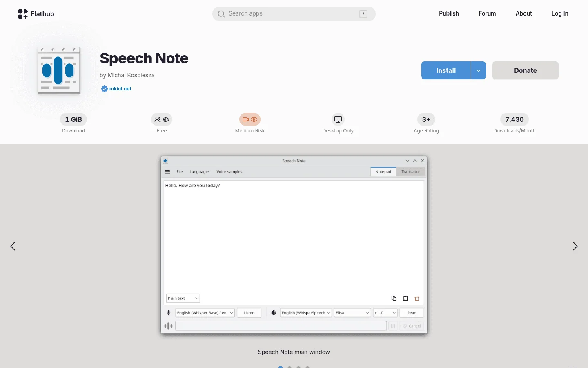Click Log In
The width and height of the screenshot is (588, 368).
point(560,13)
